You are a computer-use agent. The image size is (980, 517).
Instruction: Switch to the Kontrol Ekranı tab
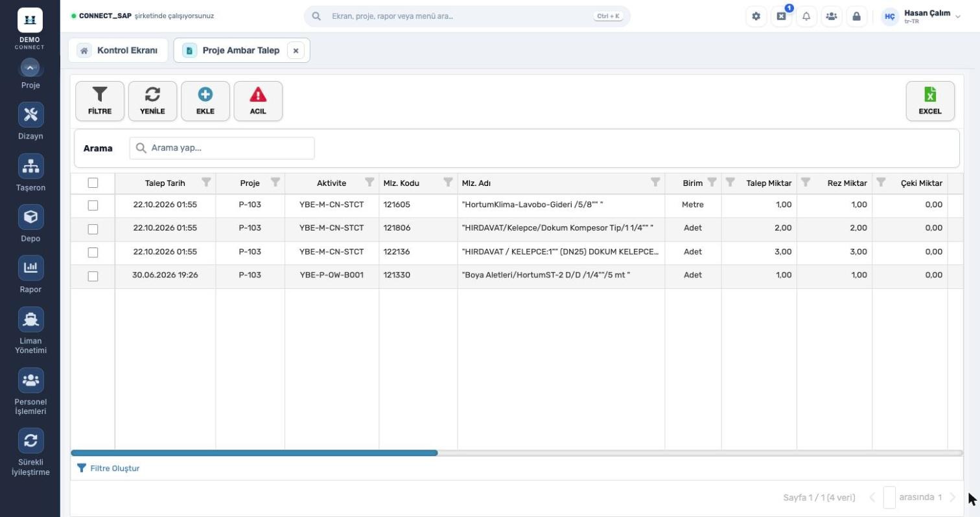(x=118, y=50)
